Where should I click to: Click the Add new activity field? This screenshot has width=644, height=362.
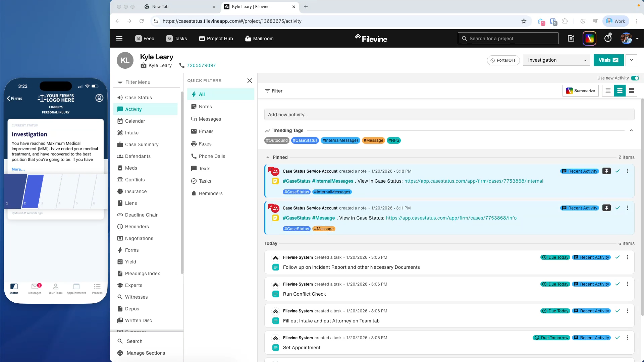[449, 115]
